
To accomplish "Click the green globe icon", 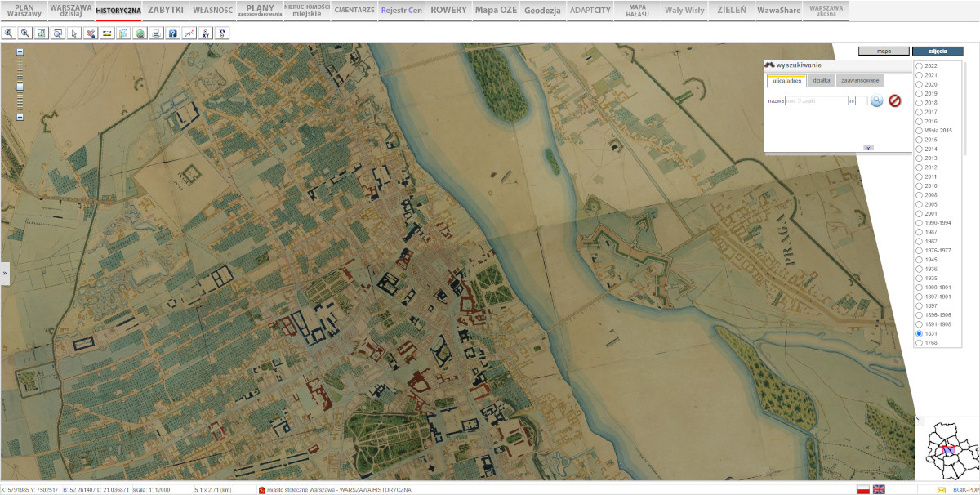I will pos(140,33).
